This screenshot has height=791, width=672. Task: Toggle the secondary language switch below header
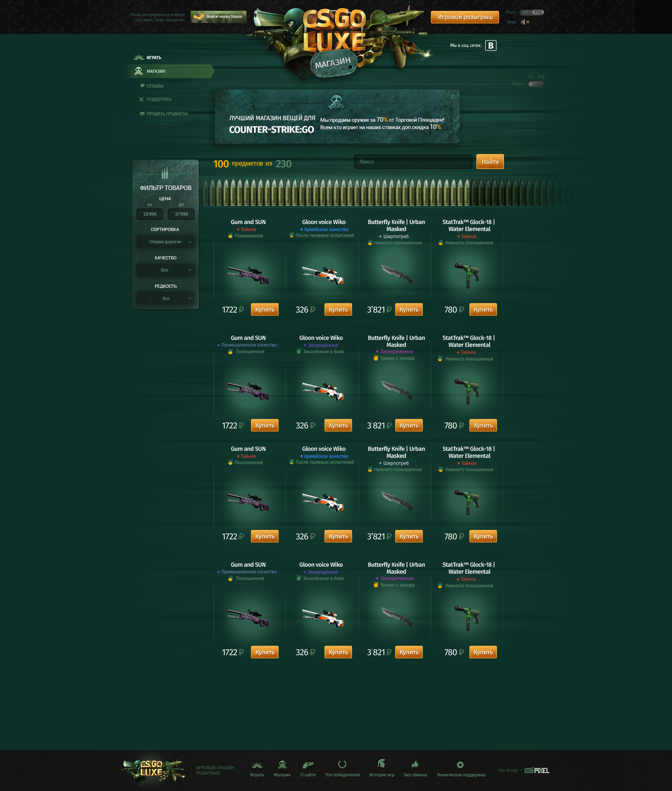[535, 83]
